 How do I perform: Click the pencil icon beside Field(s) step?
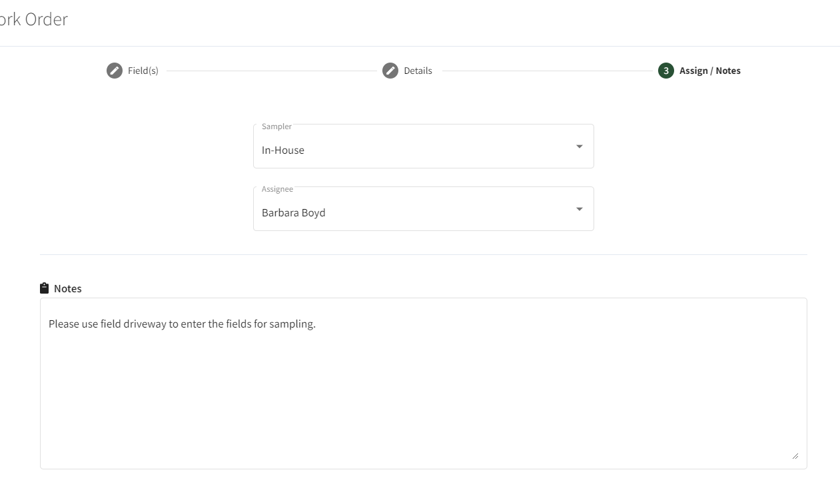[115, 71]
